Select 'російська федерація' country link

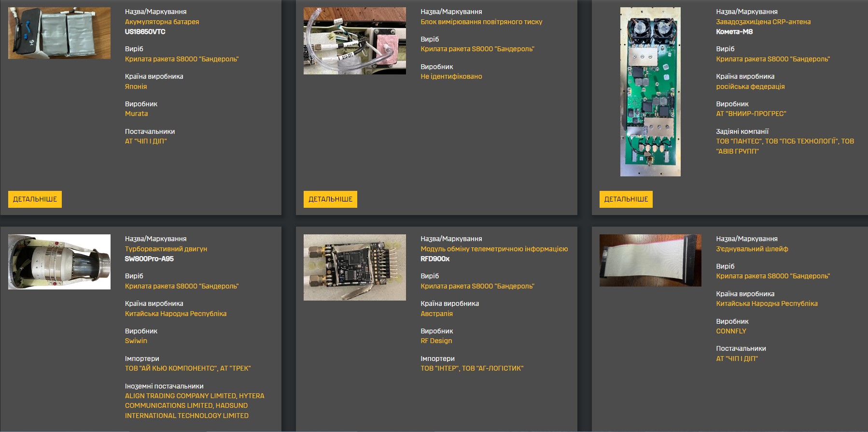(750, 86)
